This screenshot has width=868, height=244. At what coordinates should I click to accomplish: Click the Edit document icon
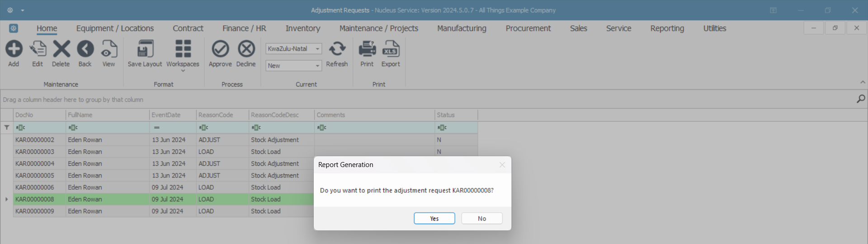38,49
